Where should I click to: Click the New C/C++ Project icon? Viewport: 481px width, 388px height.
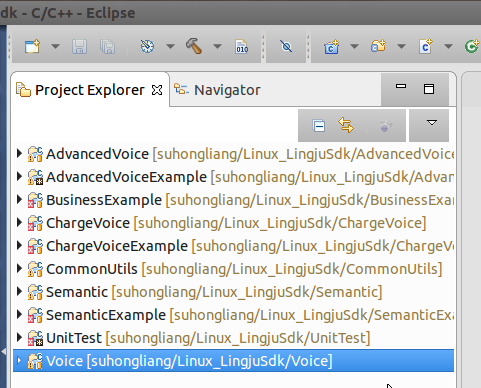tap(332, 47)
